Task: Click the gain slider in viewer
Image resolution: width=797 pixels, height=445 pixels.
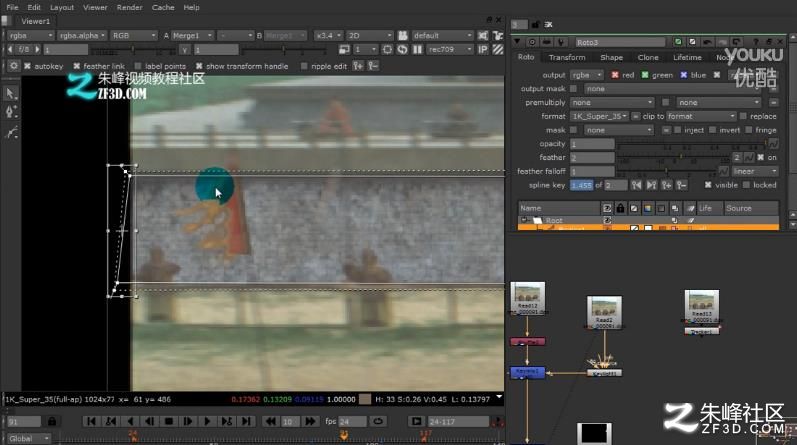Action: (x=133, y=50)
